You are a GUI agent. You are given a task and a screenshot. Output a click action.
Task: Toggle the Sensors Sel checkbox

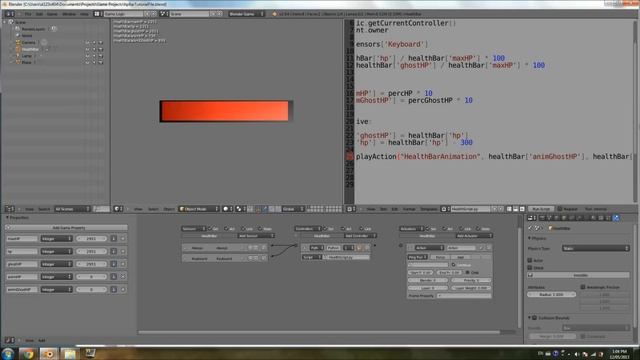[210, 229]
